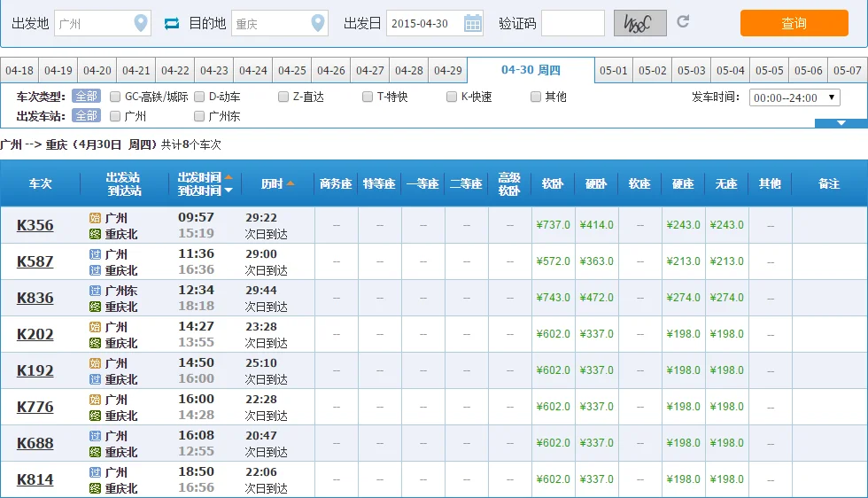Click K192 origin icon beside 广州

[x=96, y=363]
